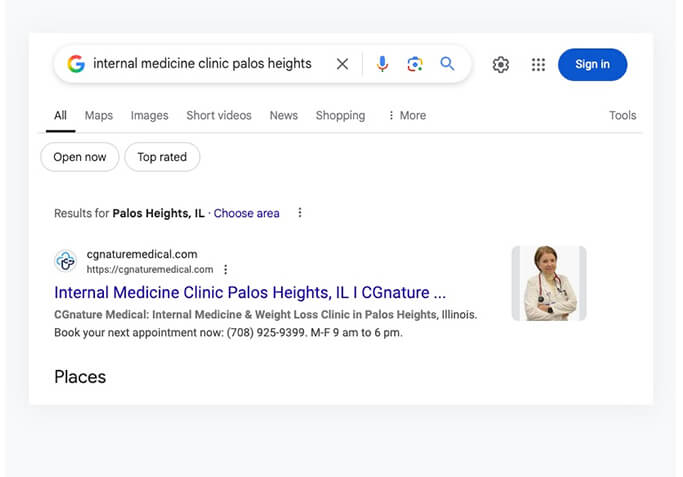The height and width of the screenshot is (477, 683).
Task: Open Google Lens image search icon
Action: click(415, 64)
